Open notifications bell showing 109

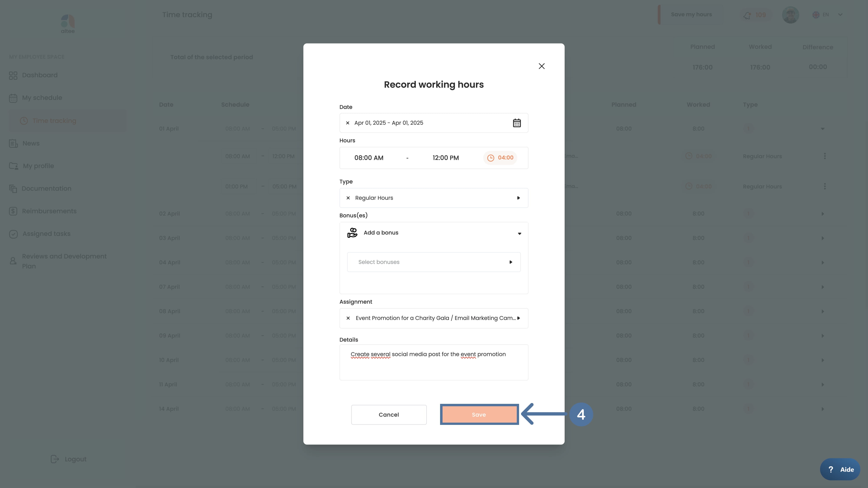tap(755, 15)
